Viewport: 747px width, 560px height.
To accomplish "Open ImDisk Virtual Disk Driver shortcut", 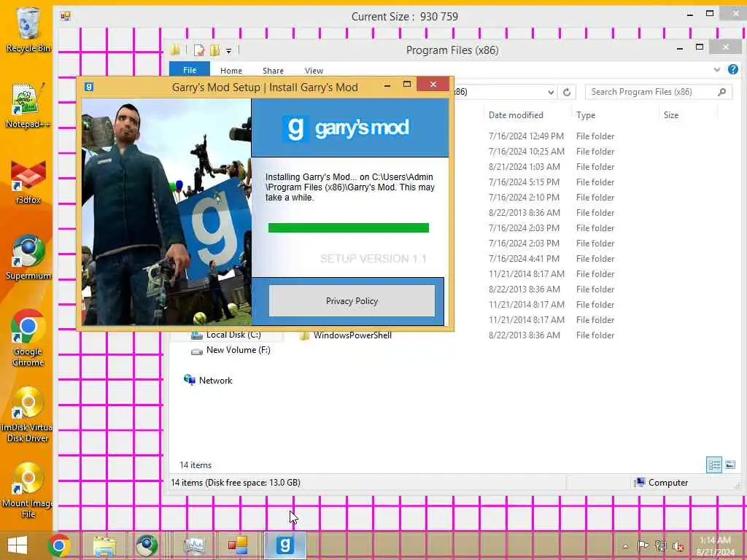I will point(27,414).
